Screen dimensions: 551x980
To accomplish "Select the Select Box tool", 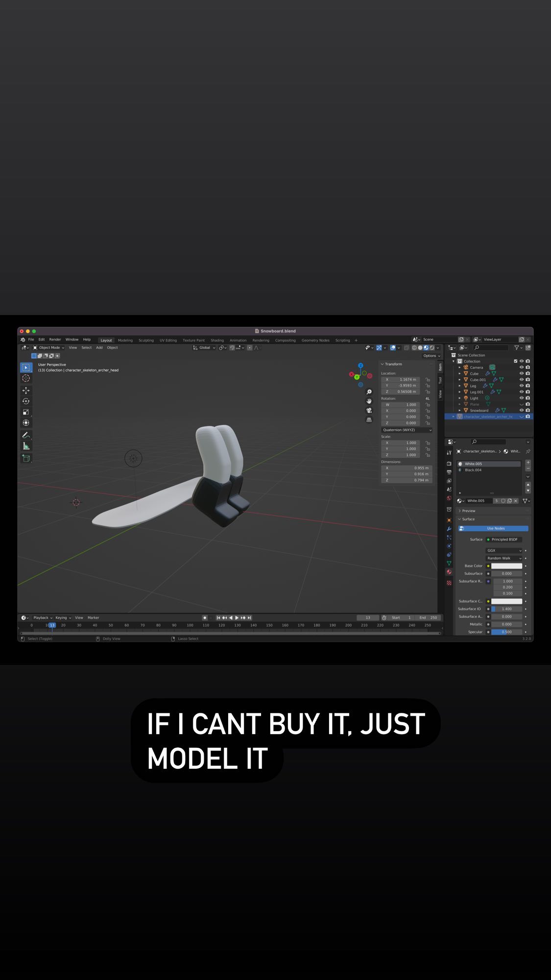I will (x=26, y=367).
